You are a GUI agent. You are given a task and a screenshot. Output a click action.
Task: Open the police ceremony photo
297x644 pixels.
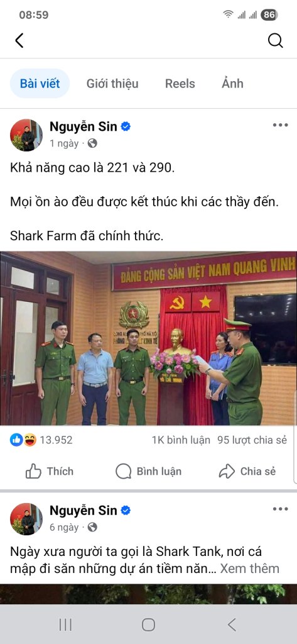[x=148, y=338]
